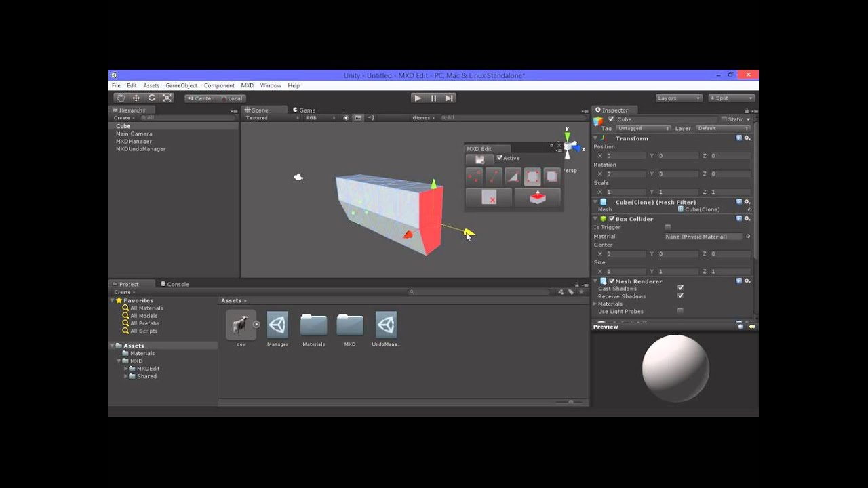Expand the Materials property in Mesh Renderer
868x488 pixels.
(x=596, y=304)
